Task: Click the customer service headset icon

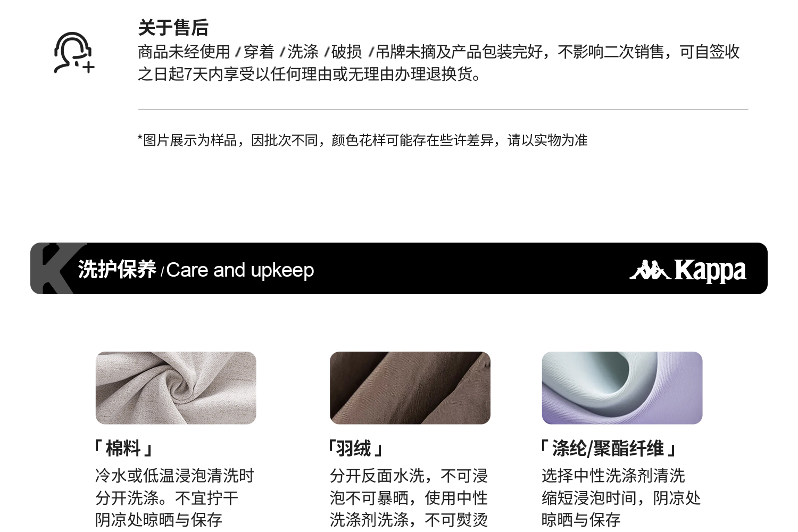Action: [x=74, y=53]
